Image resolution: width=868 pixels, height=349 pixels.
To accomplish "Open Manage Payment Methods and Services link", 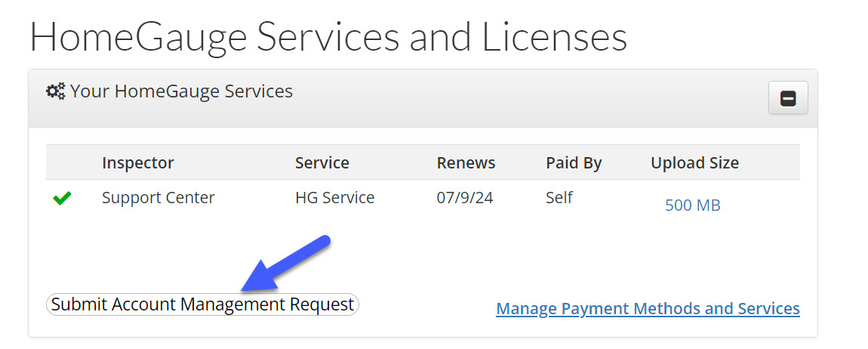I will tap(648, 308).
